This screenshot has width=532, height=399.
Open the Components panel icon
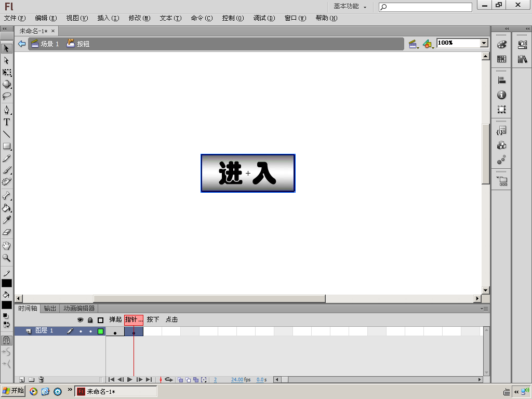point(501,145)
